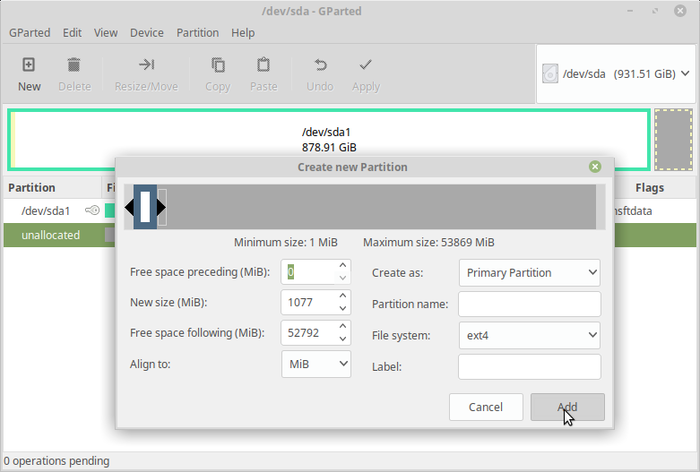Open the Device menu

point(148,32)
